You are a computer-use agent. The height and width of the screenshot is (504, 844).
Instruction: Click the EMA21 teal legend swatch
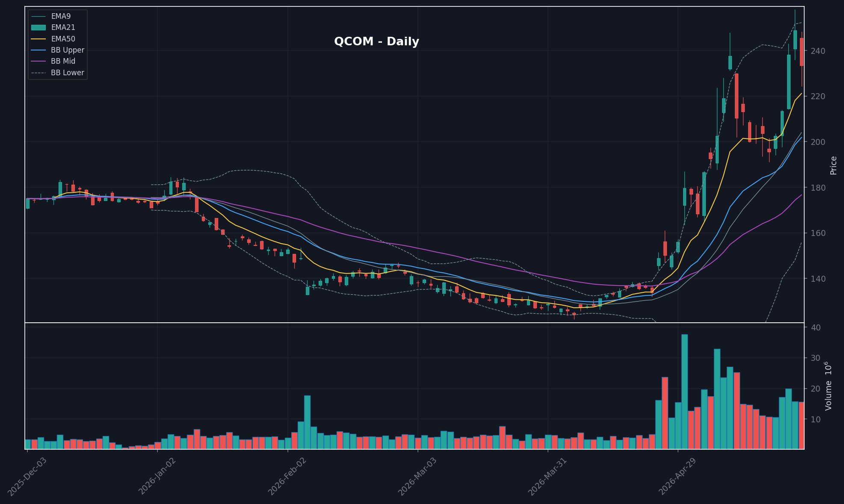pyautogui.click(x=38, y=27)
